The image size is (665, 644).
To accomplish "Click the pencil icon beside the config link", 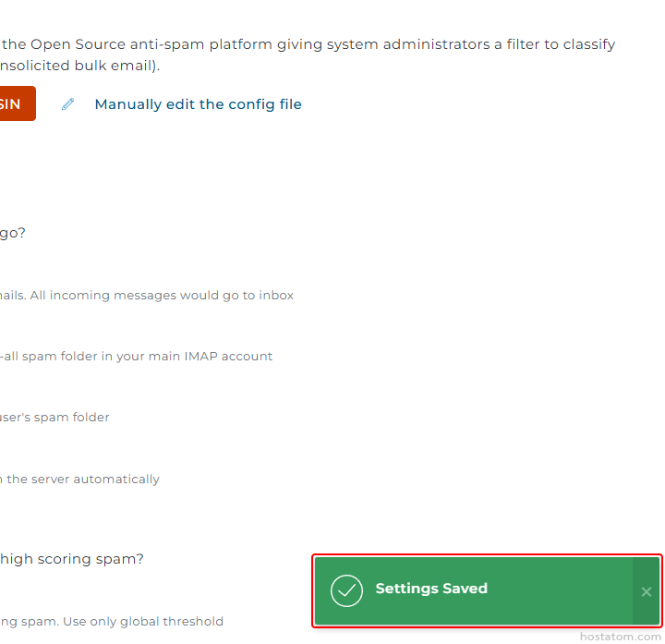I will coord(67,104).
